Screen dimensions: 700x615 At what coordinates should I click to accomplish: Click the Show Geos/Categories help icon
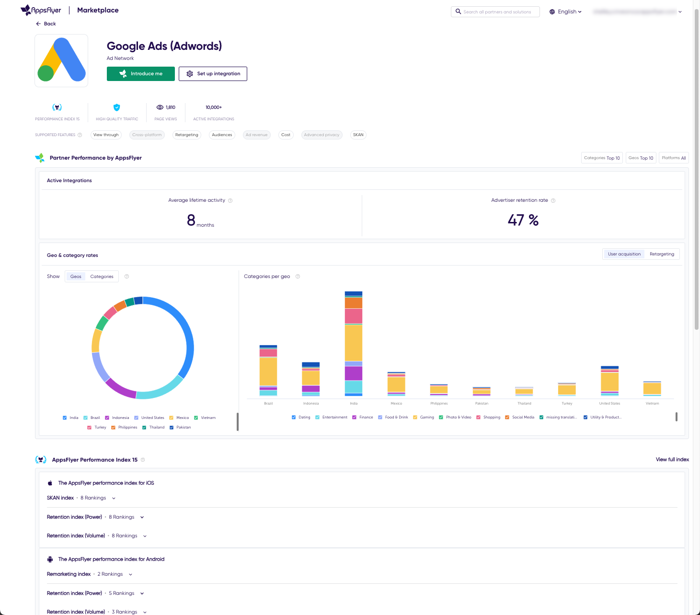tap(126, 276)
